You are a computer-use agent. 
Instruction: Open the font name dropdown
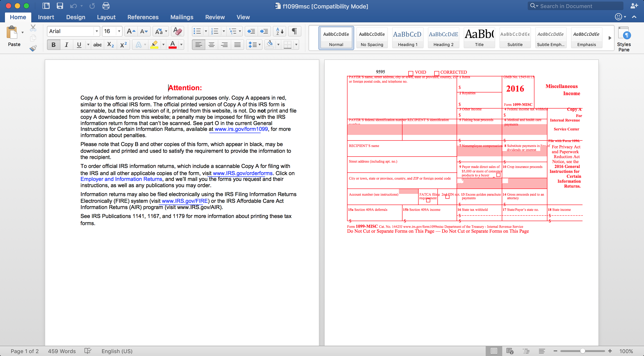point(97,31)
